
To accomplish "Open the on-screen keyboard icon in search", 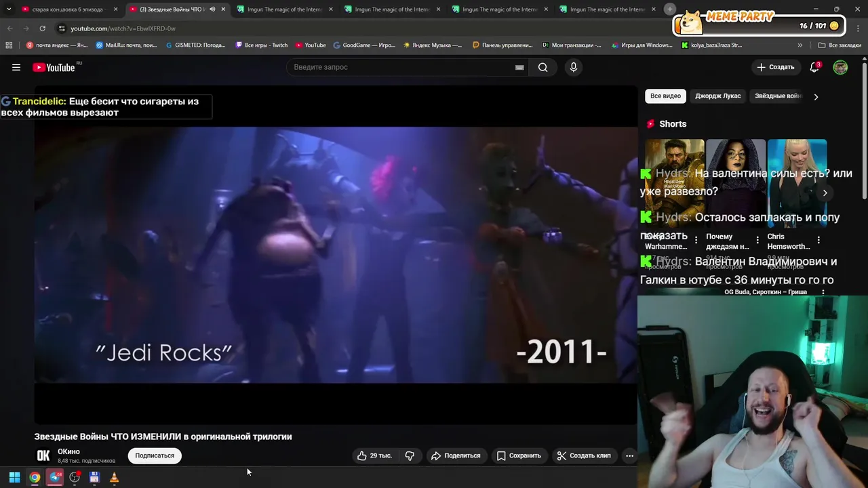I will click(519, 67).
